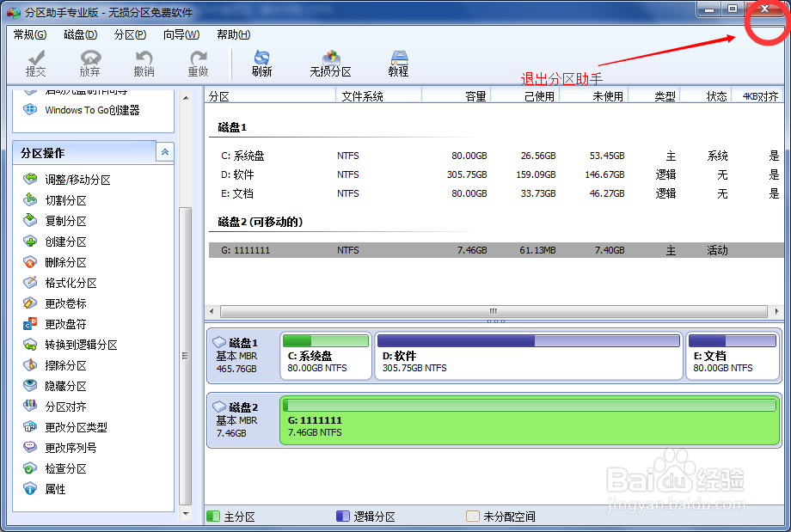Click the 重做 (redo) toolbar icon
Image resolution: width=791 pixels, height=532 pixels.
(199, 63)
